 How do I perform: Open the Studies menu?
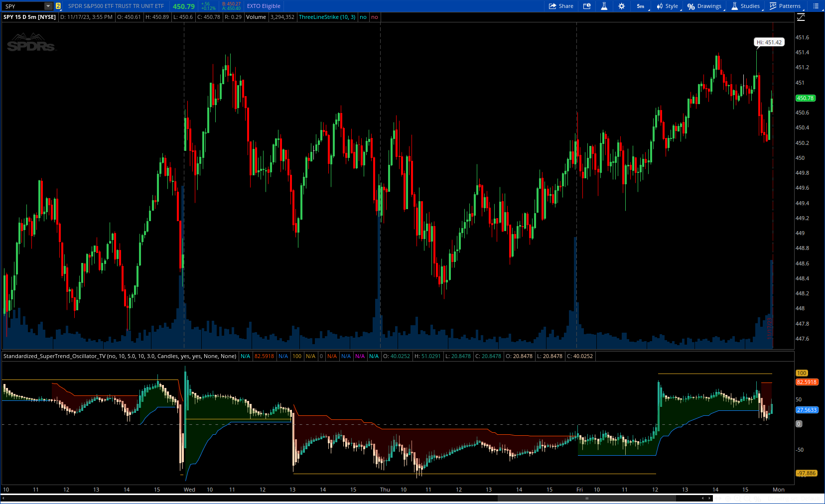pyautogui.click(x=746, y=6)
